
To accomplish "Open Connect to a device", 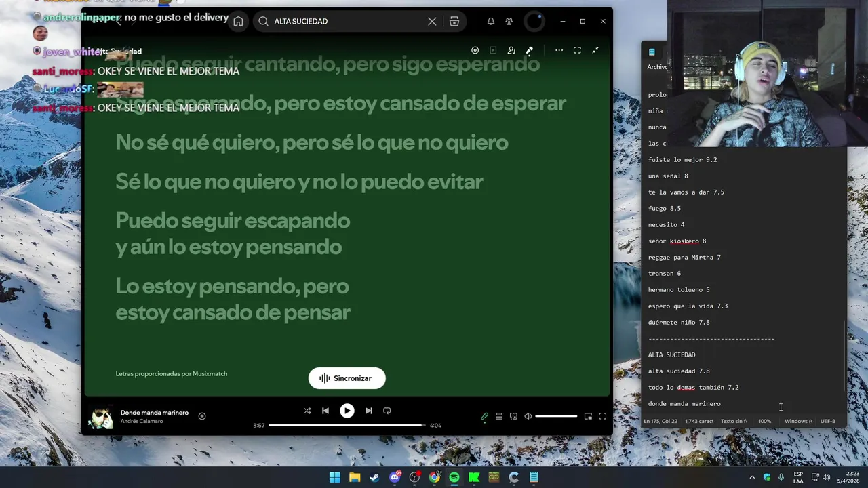I will 513,416.
